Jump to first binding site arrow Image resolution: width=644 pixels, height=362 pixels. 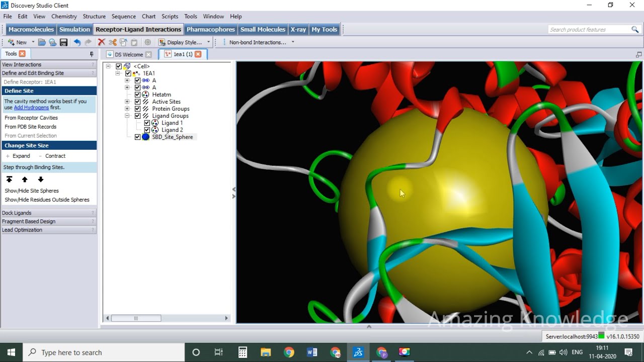[9, 179]
